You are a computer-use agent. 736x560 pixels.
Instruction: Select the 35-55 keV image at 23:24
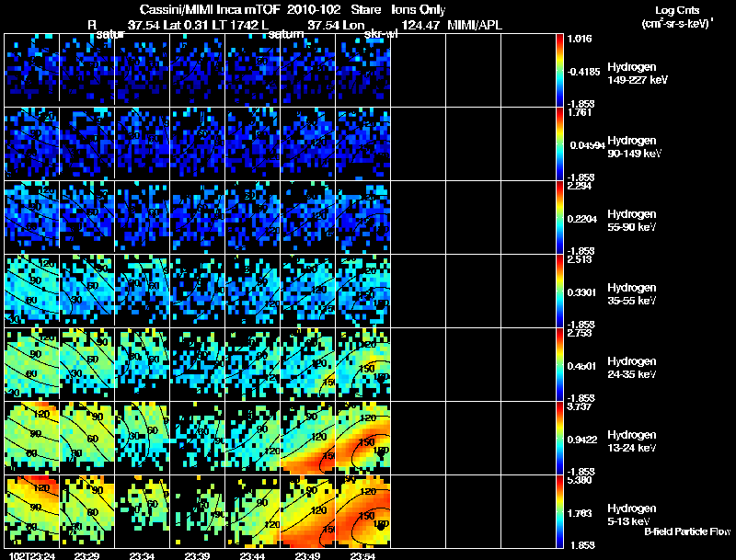(x=32, y=291)
